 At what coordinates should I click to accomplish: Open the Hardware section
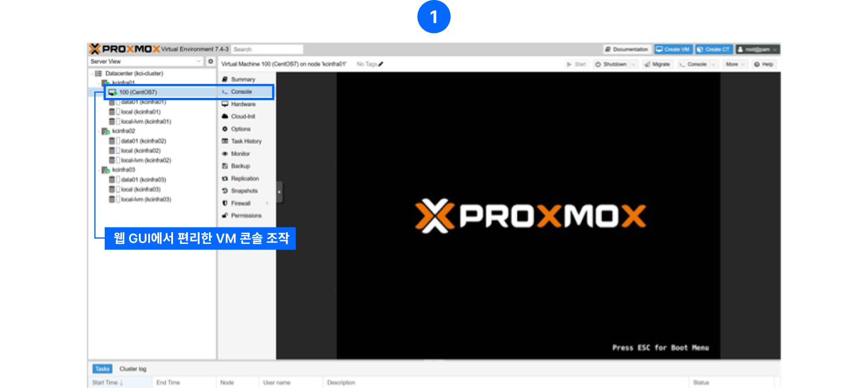coord(243,104)
